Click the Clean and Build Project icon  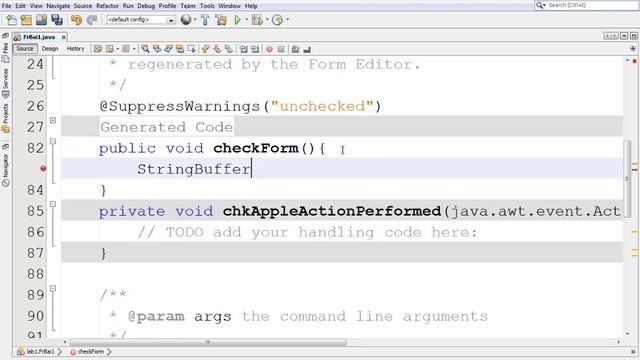pyautogui.click(x=221, y=20)
